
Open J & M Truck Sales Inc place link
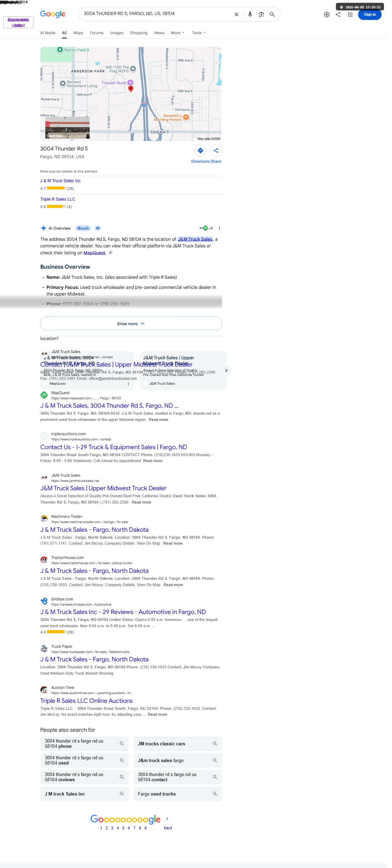tap(60, 181)
